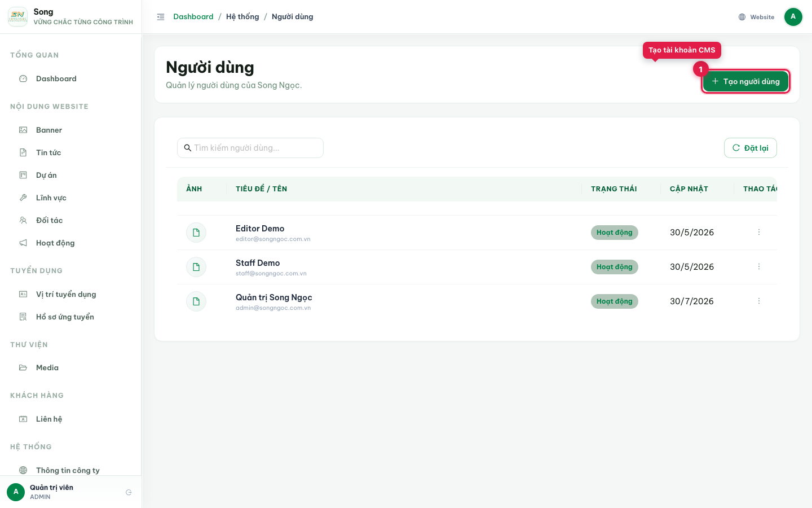Open Banner page via image icon
This screenshot has height=508, width=812.
coord(23,130)
